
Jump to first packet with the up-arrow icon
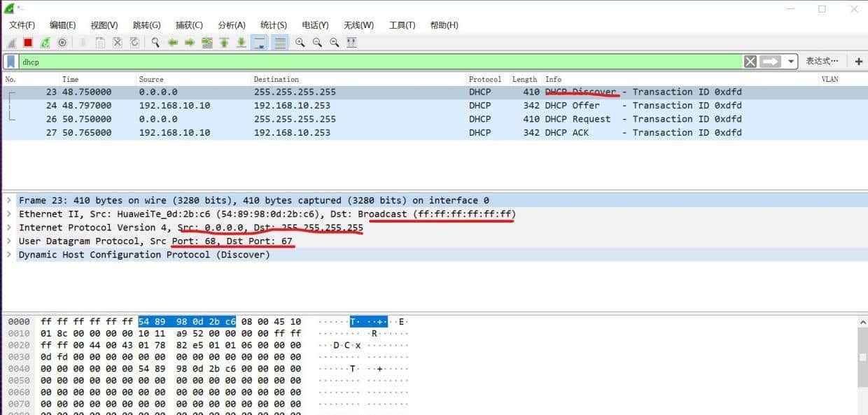(223, 42)
